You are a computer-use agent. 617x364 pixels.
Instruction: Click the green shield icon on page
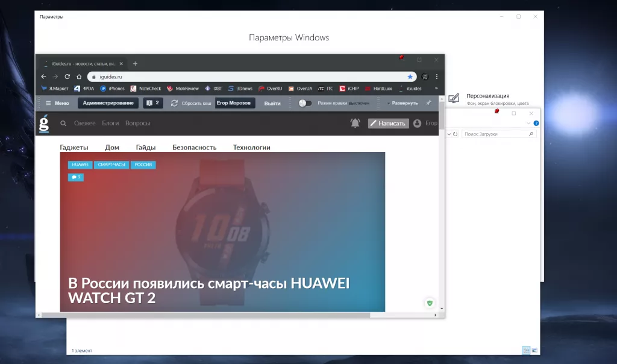click(x=430, y=303)
